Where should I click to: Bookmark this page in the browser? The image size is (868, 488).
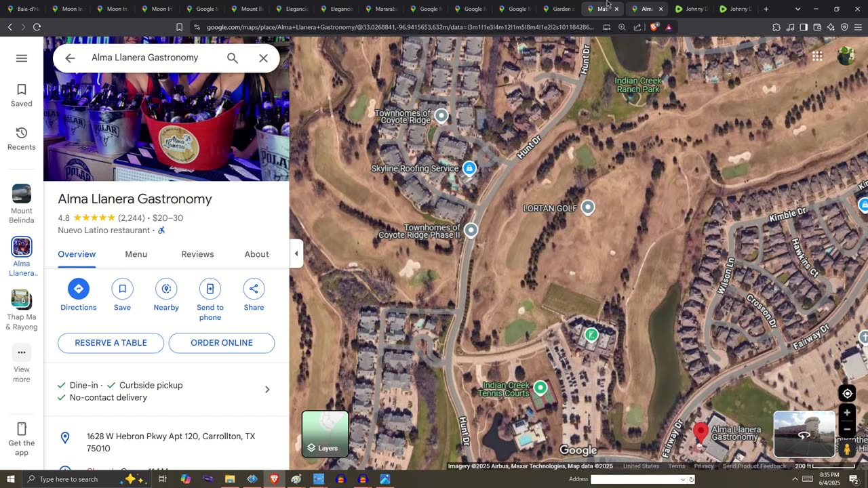179,27
